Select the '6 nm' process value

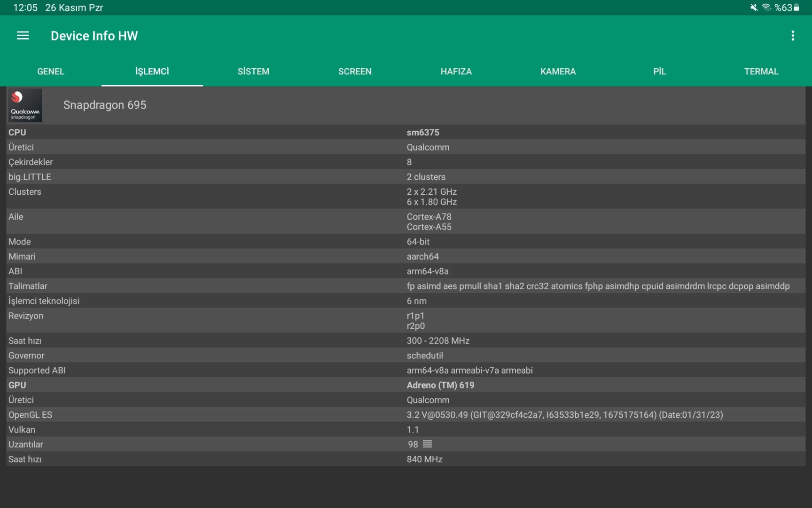tap(417, 301)
